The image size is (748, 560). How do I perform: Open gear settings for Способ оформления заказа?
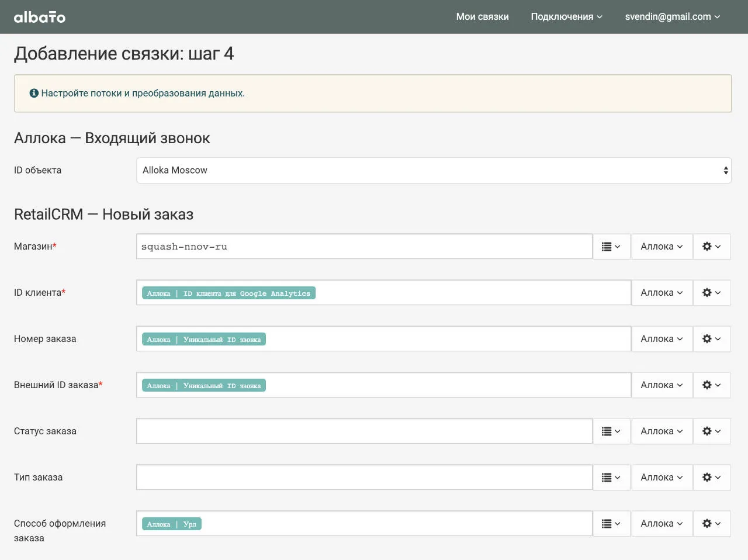click(712, 524)
